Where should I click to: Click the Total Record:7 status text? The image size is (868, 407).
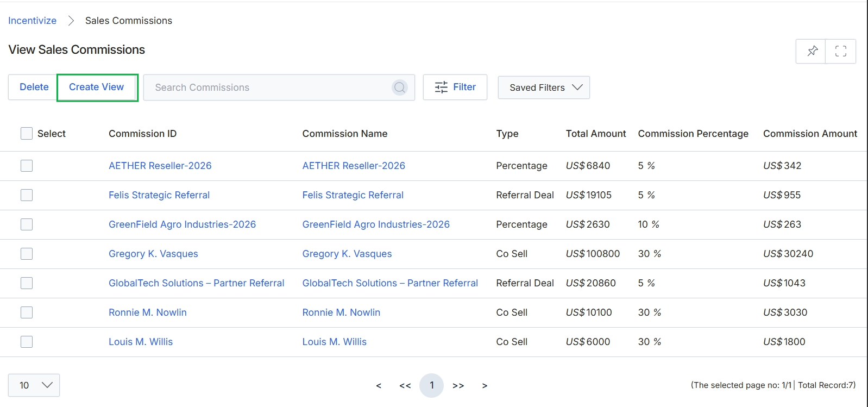(827, 385)
